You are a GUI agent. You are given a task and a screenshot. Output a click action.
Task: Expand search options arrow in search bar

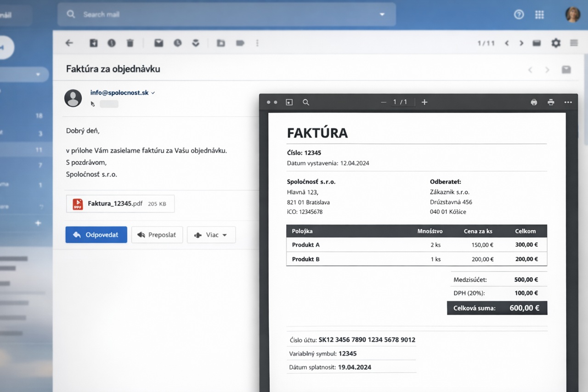382,15
